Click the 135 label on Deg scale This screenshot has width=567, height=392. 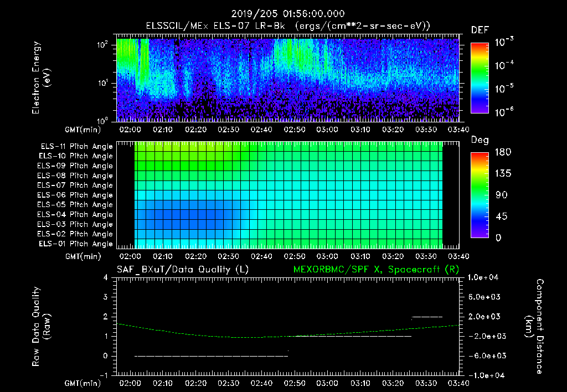[x=503, y=174]
